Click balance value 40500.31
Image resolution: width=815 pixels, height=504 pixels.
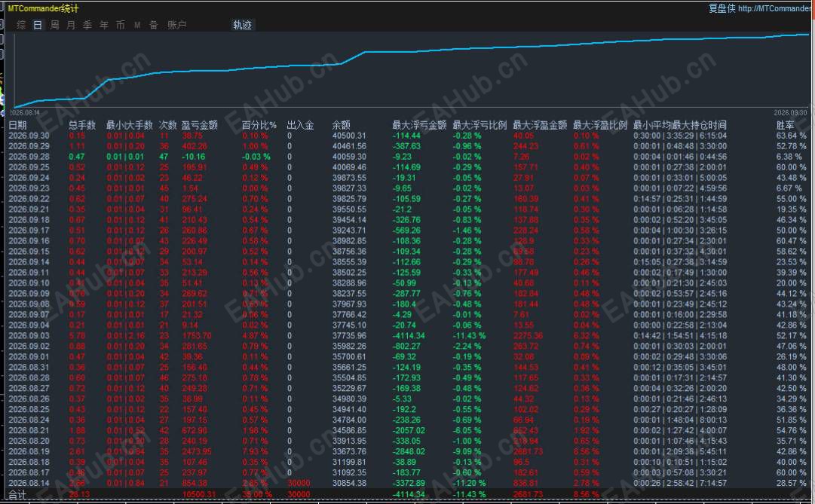(x=349, y=136)
